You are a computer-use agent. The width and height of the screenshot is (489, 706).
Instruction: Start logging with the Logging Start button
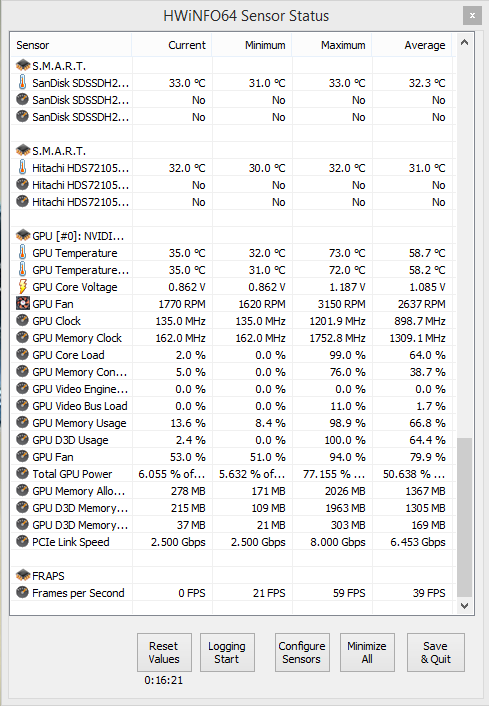click(x=227, y=652)
